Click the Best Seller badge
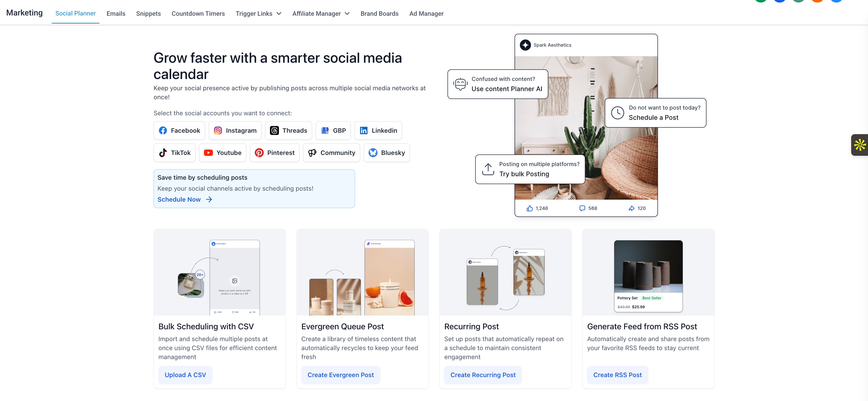Image resolution: width=868 pixels, height=401 pixels. coord(651,298)
